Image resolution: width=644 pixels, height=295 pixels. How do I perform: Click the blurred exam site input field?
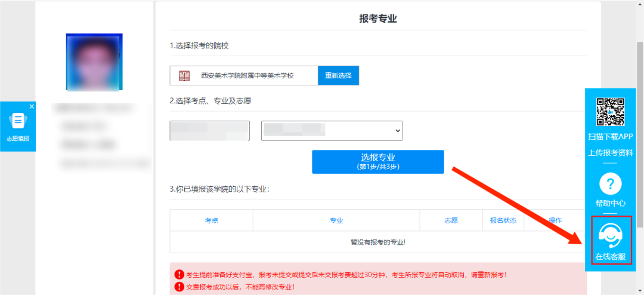tap(209, 131)
